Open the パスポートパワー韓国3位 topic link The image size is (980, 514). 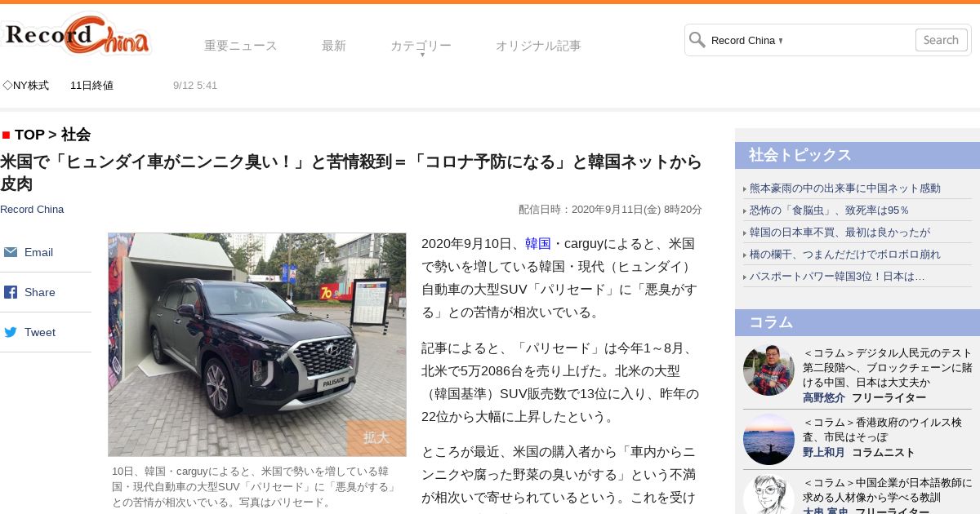(837, 277)
